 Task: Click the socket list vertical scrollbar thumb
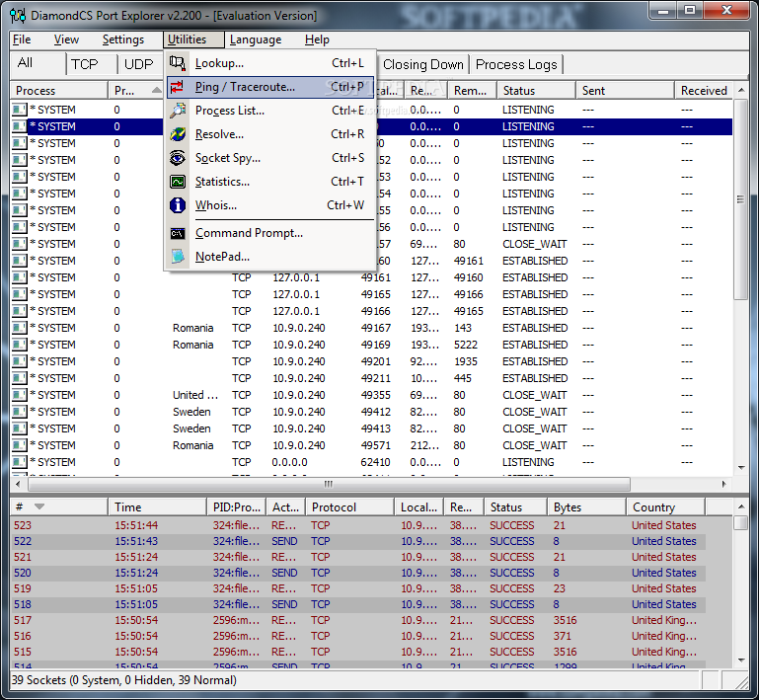click(740, 199)
